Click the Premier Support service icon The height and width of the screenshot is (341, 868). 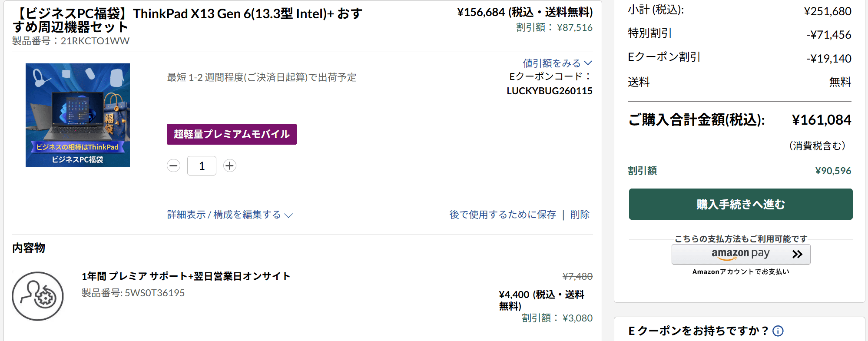(x=38, y=296)
